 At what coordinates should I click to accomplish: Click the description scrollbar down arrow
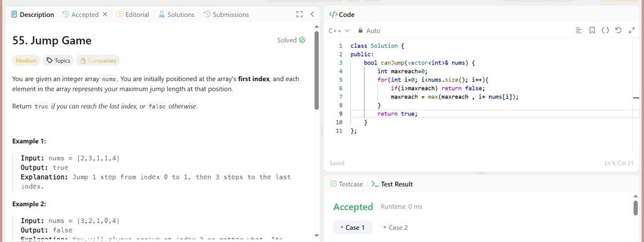316,236
